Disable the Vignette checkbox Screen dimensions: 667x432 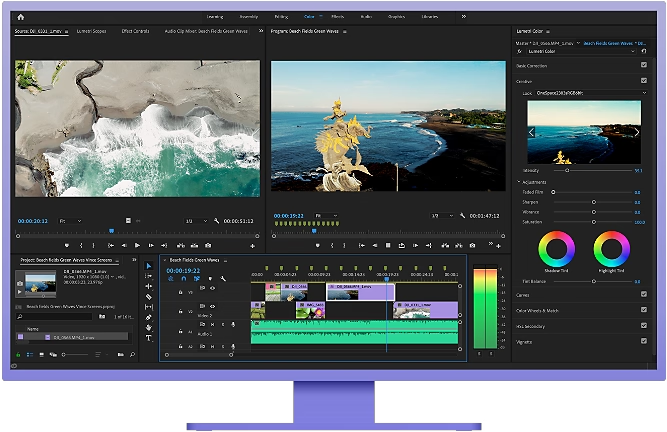(643, 340)
